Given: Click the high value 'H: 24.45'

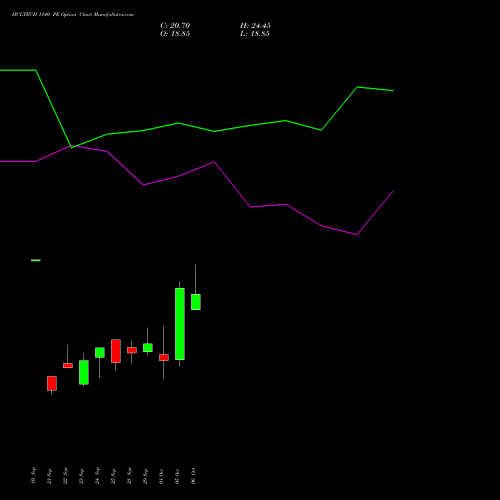Looking at the screenshot, I should (255, 26).
